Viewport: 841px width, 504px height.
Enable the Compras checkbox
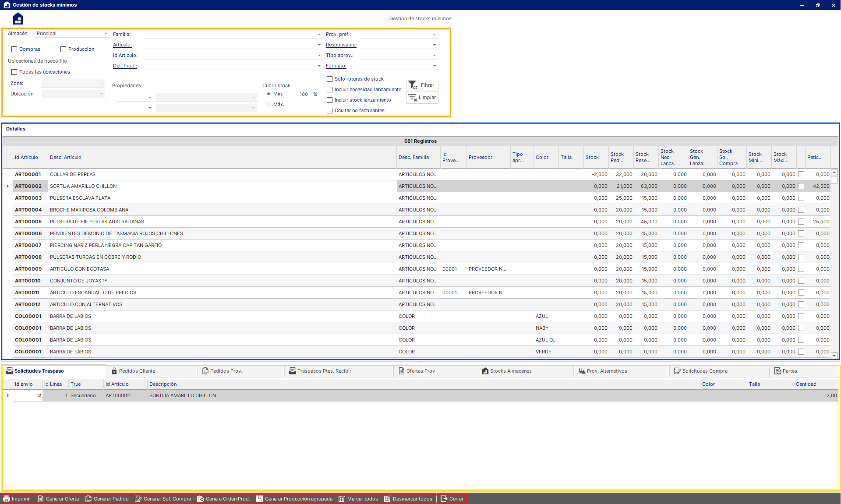(x=14, y=49)
